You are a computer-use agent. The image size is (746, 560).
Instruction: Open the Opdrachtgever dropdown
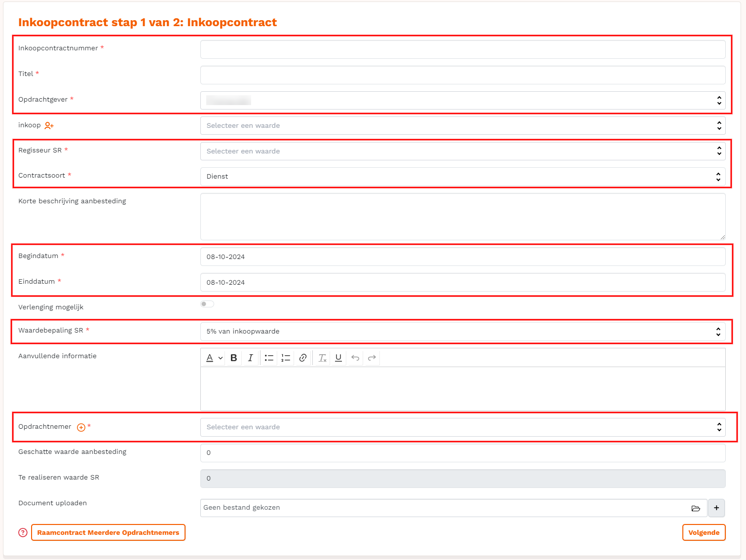click(463, 100)
